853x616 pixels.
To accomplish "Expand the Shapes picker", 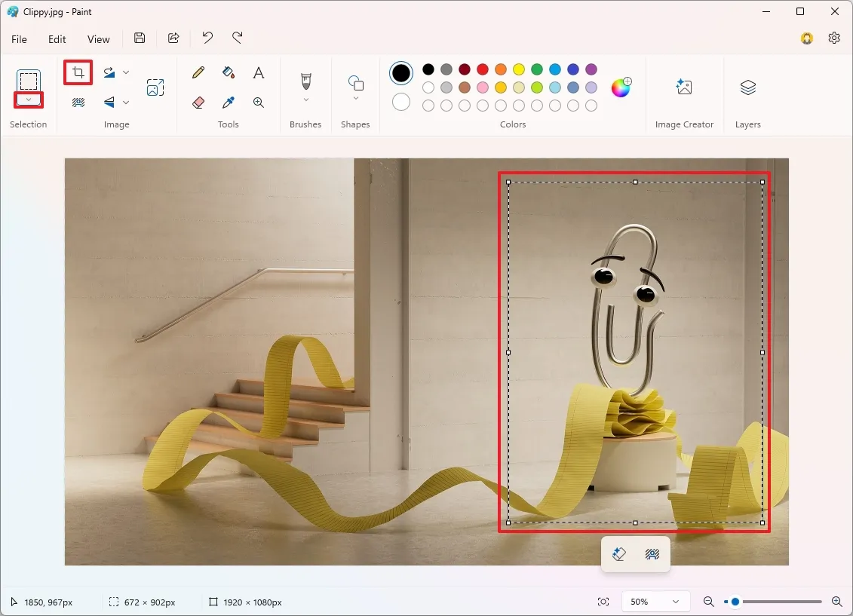I will point(354,100).
